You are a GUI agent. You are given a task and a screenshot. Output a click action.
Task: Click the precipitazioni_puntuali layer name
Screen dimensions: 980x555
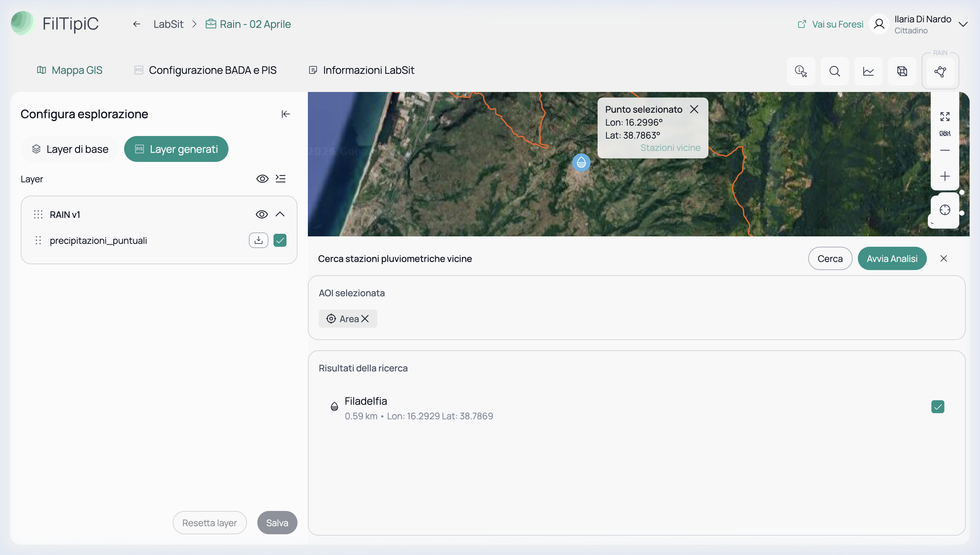click(x=99, y=241)
